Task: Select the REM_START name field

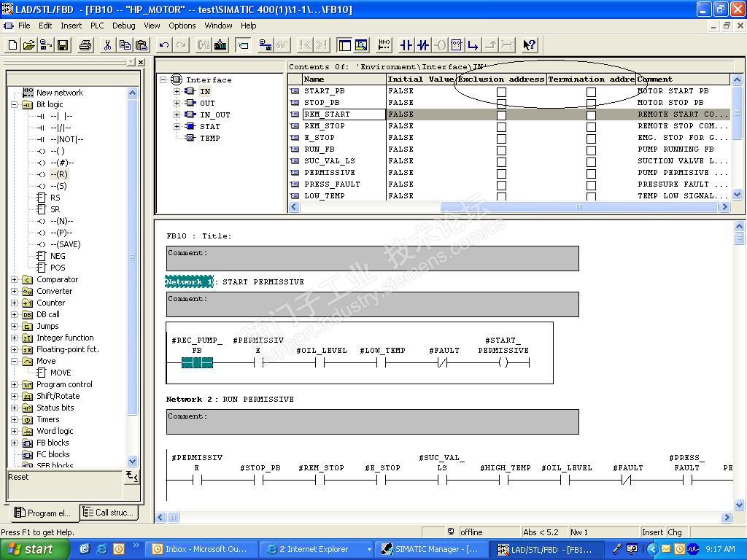Action: tap(344, 114)
